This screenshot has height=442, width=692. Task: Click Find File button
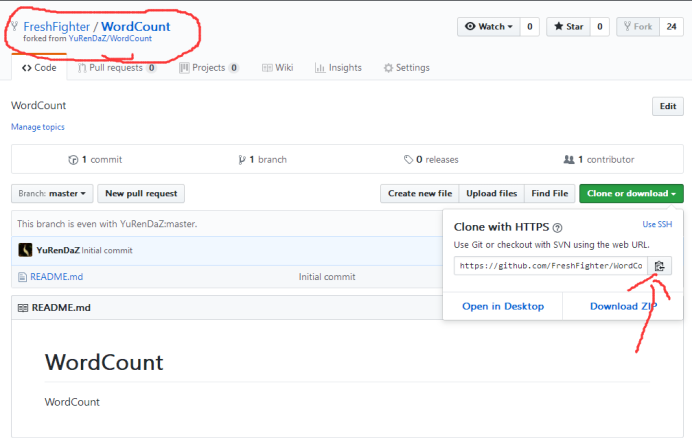[549, 194]
